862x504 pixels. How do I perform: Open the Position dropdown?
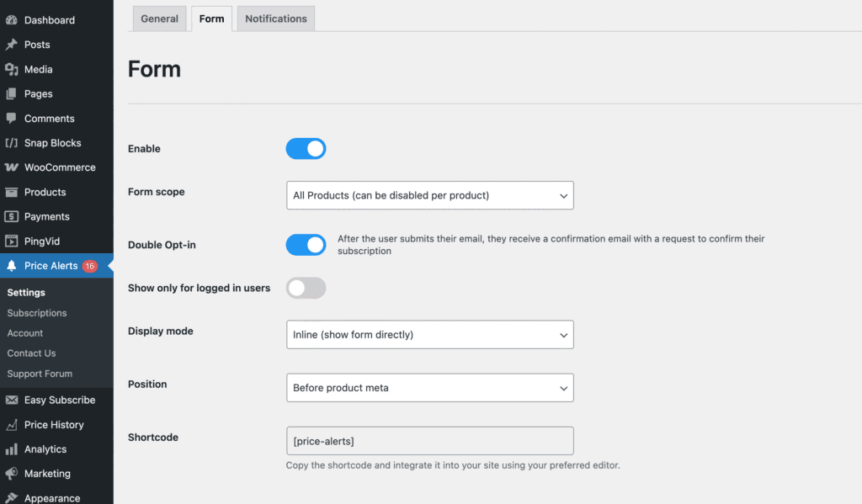[429, 388]
